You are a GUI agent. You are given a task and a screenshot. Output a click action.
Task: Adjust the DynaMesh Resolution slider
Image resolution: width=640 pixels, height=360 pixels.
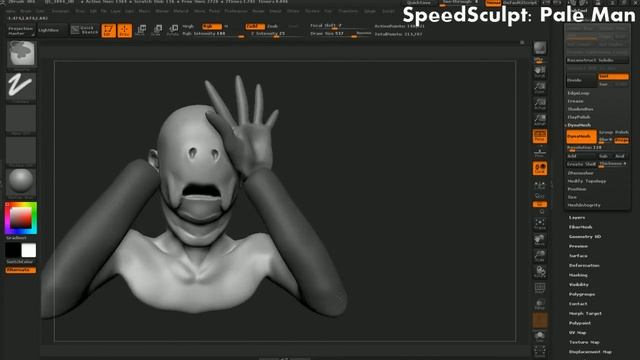point(597,148)
